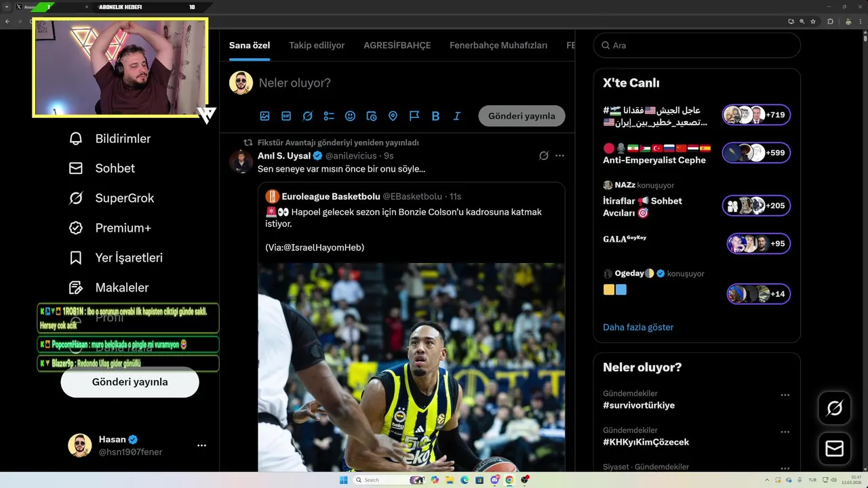Open Chrome profile avatar
The width and height of the screenshot is (868, 488).
[x=847, y=21]
